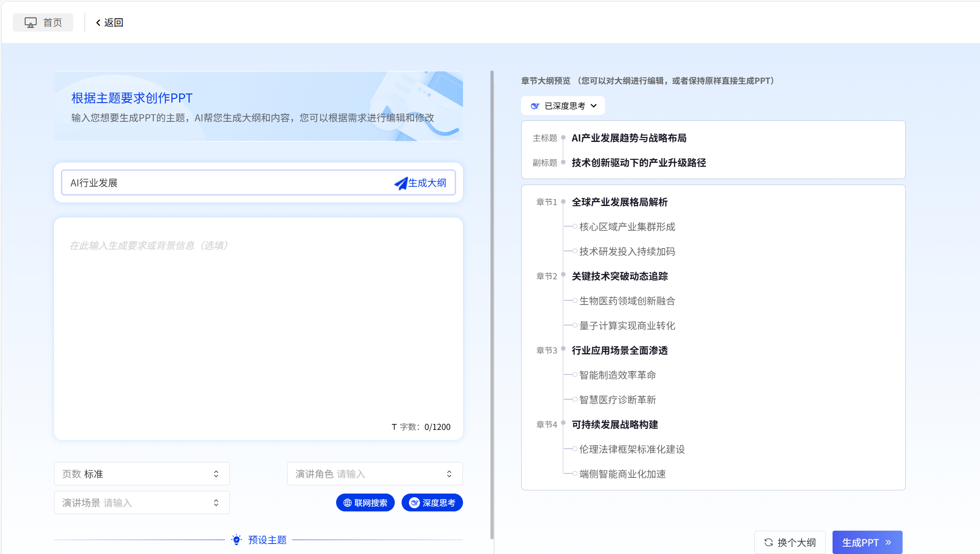Click 换个大纲 to regenerate outline
Image resolution: width=980 pixels, height=554 pixels.
pyautogui.click(x=790, y=542)
